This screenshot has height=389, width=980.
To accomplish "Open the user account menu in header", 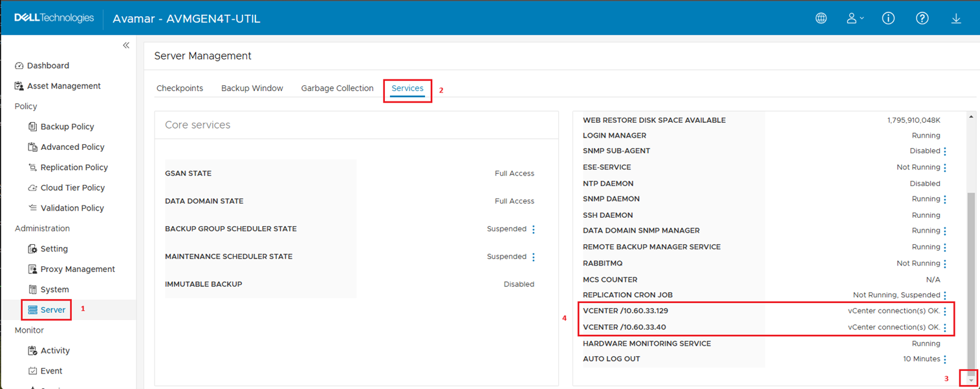I will 855,18.
